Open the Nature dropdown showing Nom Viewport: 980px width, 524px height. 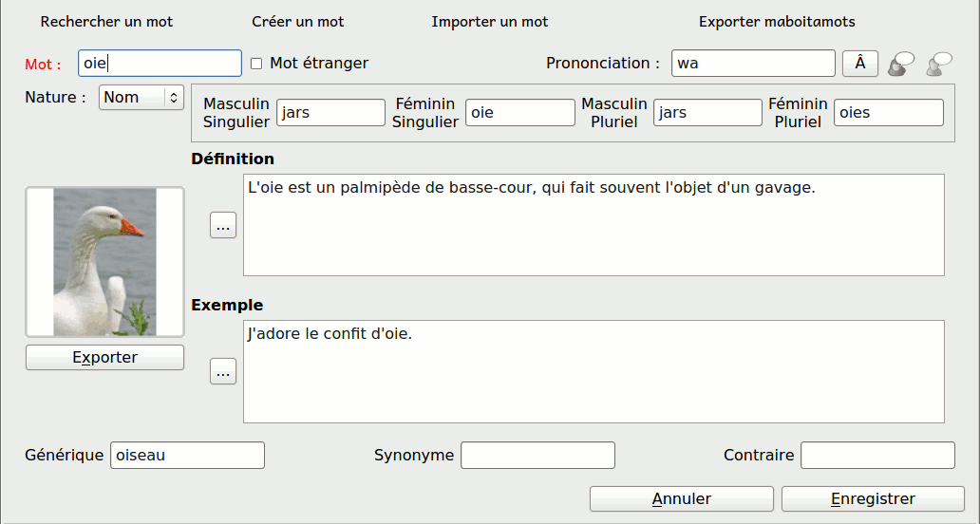pyautogui.click(x=141, y=97)
